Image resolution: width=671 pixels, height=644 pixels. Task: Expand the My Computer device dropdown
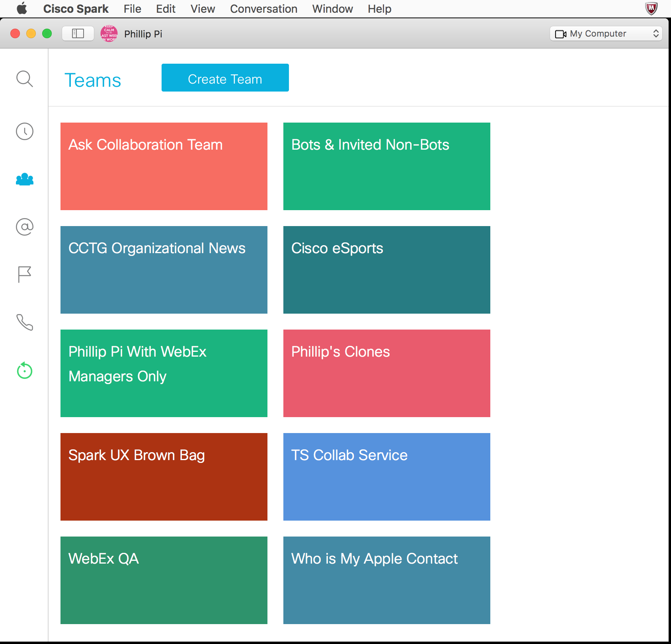coord(605,34)
